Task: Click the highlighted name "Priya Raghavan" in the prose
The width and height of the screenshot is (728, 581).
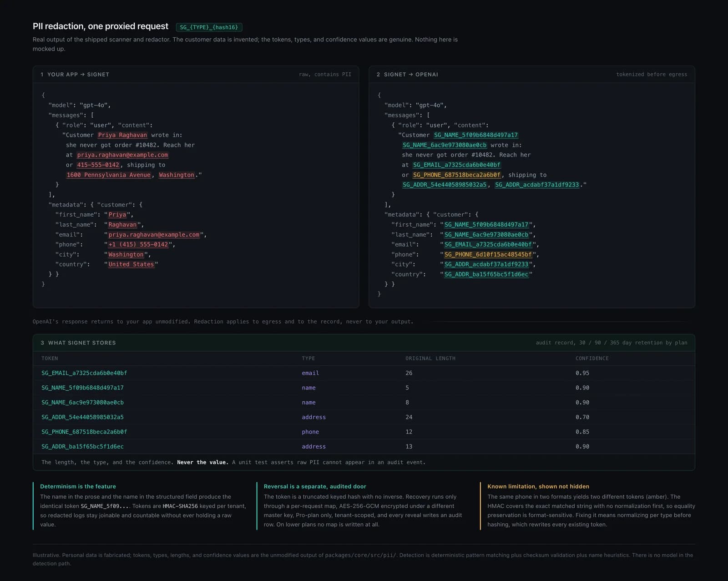Action: 122,135
